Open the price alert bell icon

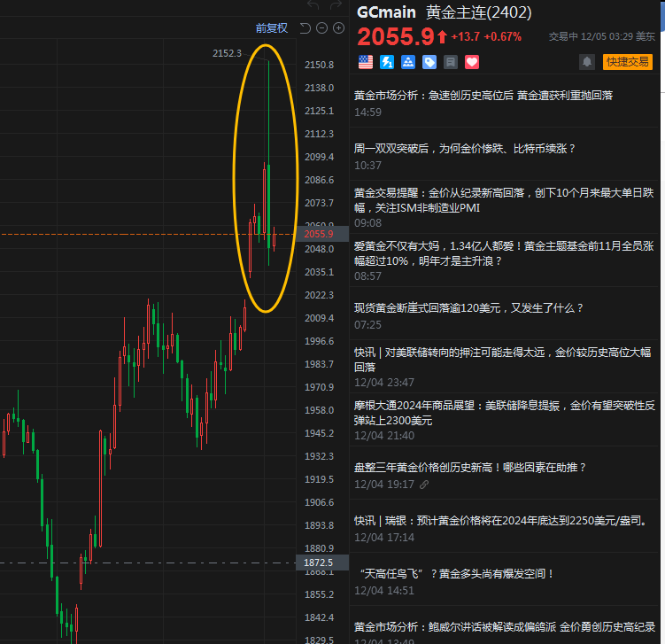[587, 62]
